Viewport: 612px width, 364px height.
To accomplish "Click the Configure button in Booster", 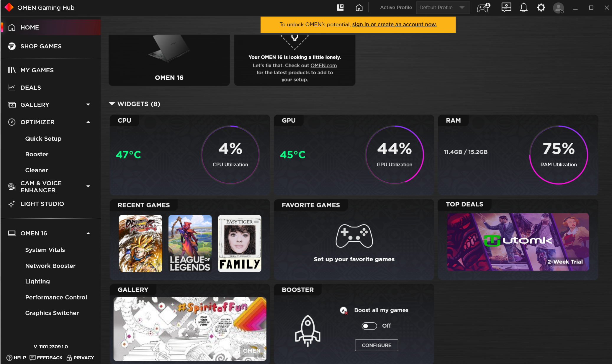I will (377, 345).
